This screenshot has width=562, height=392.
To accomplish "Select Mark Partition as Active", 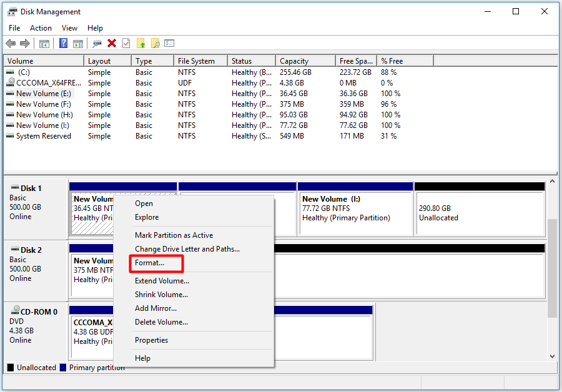I will (194, 235).
